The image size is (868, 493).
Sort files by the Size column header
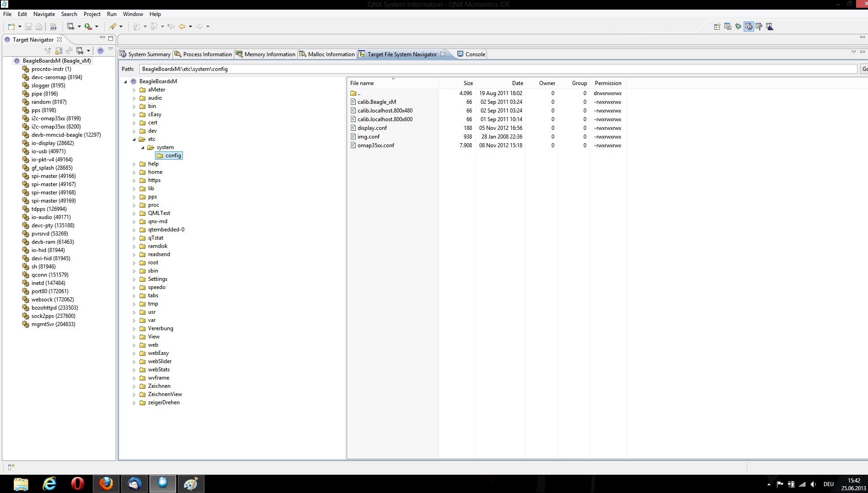pos(468,83)
